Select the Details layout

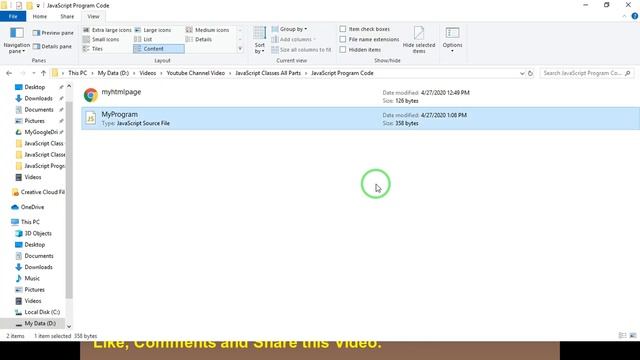tap(199, 39)
